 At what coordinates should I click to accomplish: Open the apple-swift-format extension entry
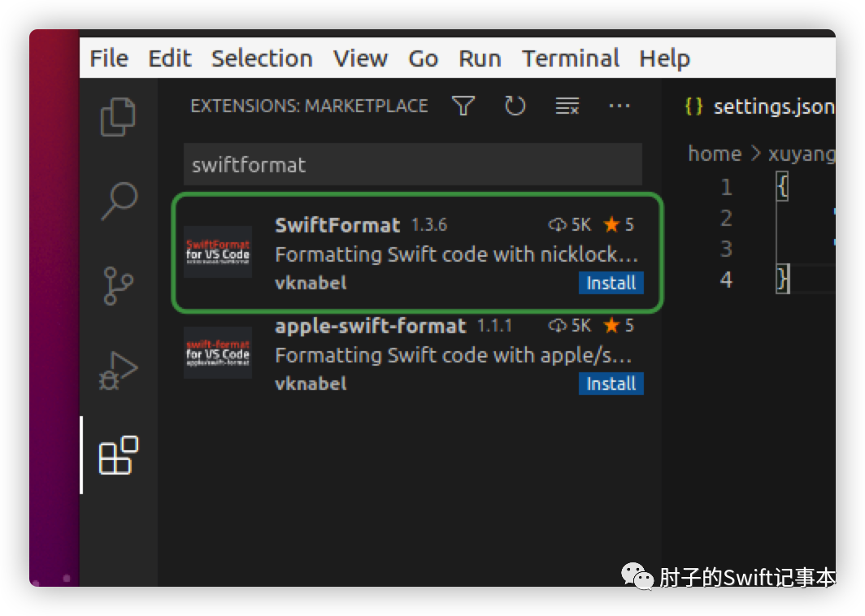pyautogui.click(x=370, y=327)
